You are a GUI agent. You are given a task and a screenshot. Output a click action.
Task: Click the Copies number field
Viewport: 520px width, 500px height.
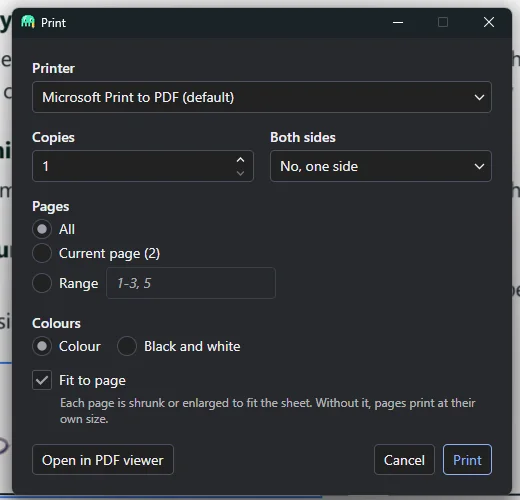point(143,166)
